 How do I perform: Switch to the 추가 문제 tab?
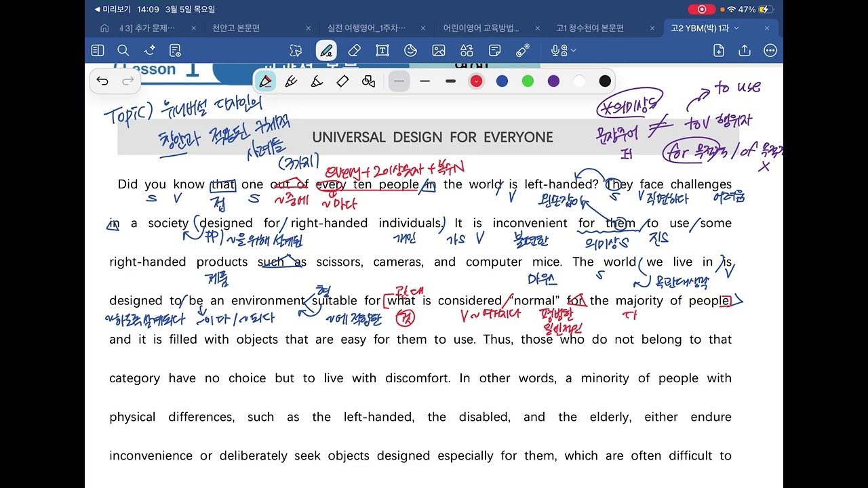point(147,28)
